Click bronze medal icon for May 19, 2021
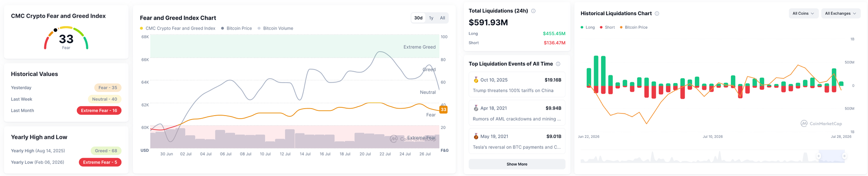This screenshot has width=868, height=176. (x=476, y=136)
